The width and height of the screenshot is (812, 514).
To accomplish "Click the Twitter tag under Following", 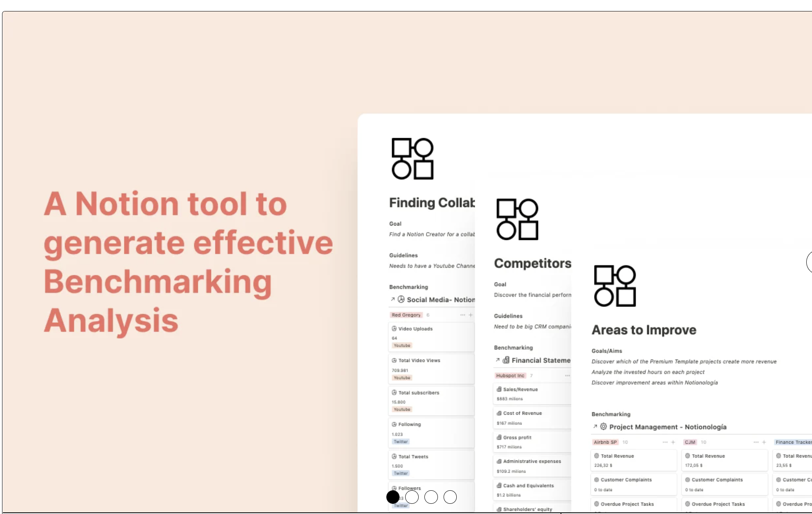I will point(401,442).
